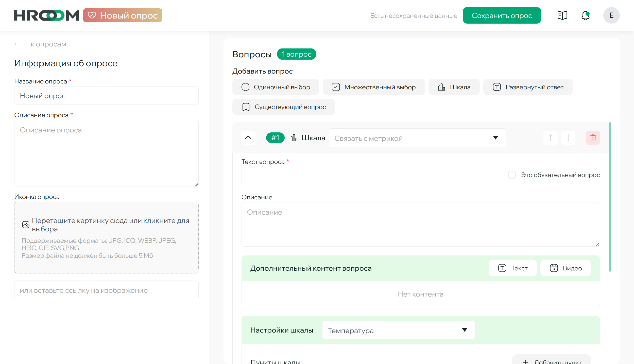Add a 'Шкала' question type

pyautogui.click(x=454, y=87)
